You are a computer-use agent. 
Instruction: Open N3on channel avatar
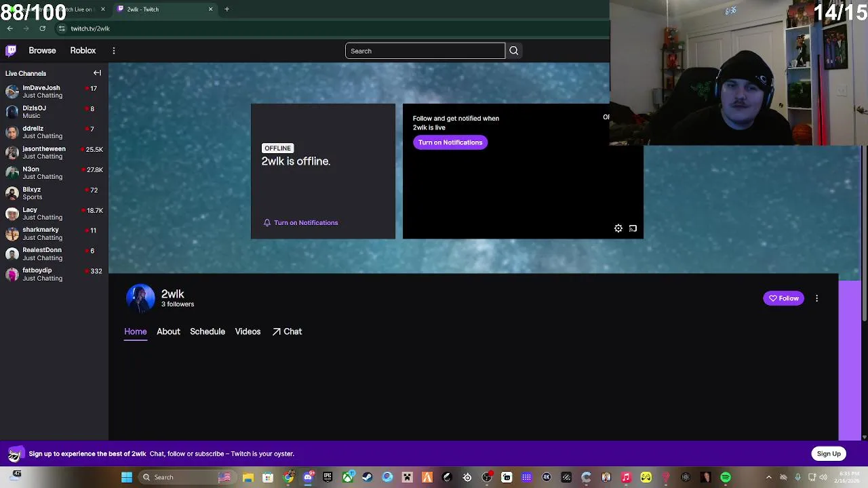point(12,173)
